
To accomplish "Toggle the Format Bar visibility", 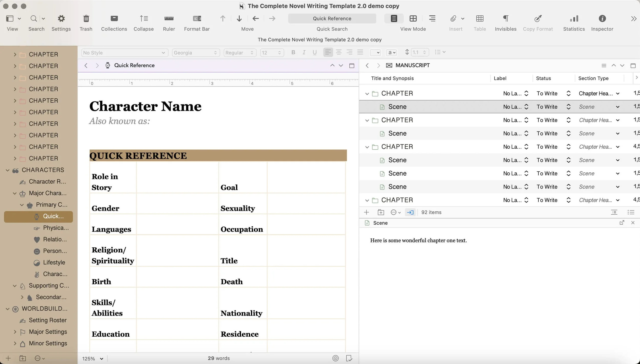I will pyautogui.click(x=197, y=19).
